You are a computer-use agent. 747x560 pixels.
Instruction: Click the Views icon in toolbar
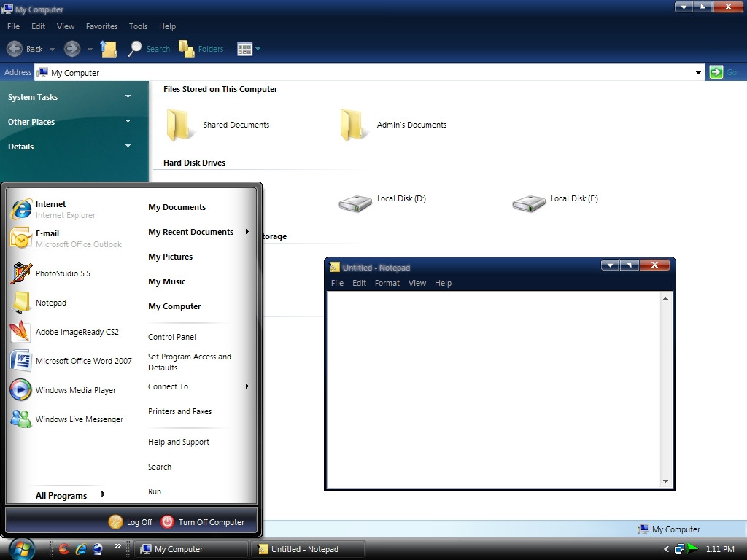pyautogui.click(x=244, y=49)
